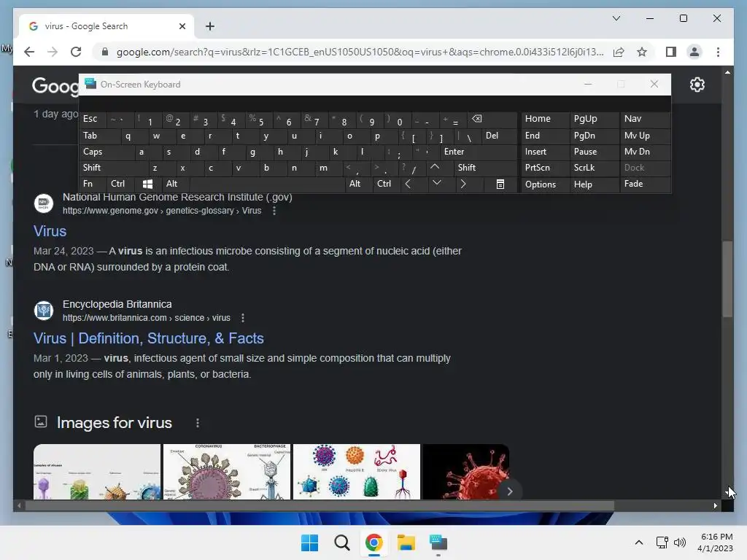
Task: Click On-Screen Keyboard taskbar icon
Action: (x=438, y=542)
